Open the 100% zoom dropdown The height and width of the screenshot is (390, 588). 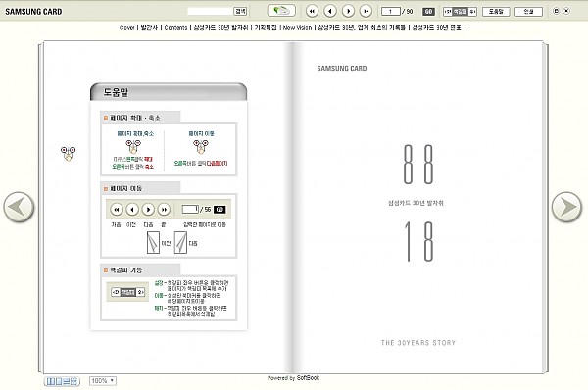coord(103,381)
